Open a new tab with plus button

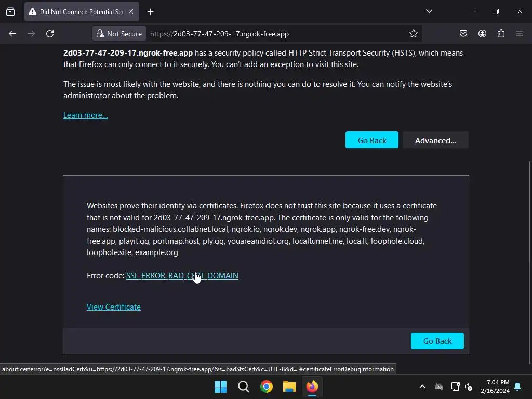coord(150,12)
